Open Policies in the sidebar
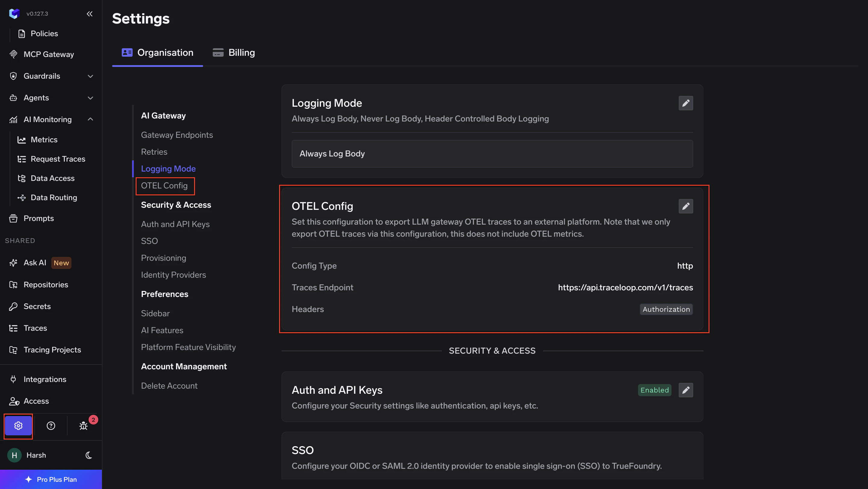Image resolution: width=868 pixels, height=489 pixels. (44, 33)
